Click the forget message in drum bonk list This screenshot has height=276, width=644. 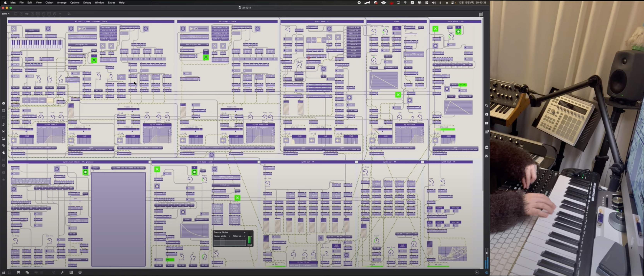click(x=354, y=48)
